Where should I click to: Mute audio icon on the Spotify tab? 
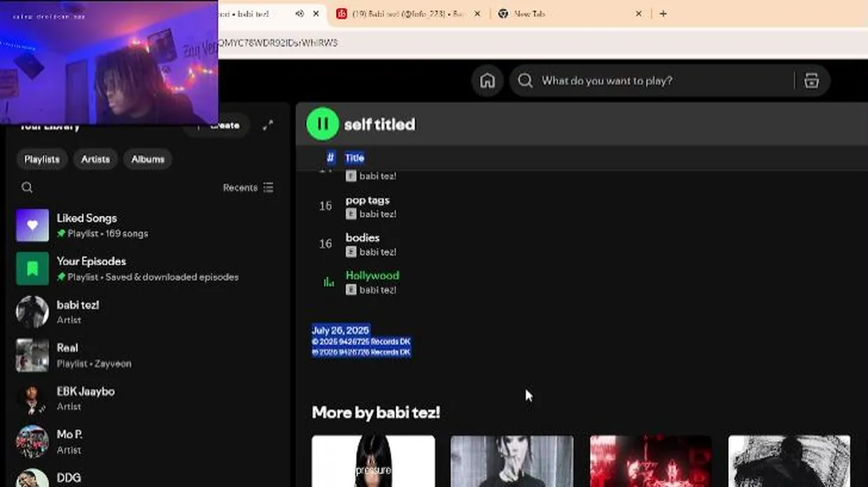pos(299,14)
